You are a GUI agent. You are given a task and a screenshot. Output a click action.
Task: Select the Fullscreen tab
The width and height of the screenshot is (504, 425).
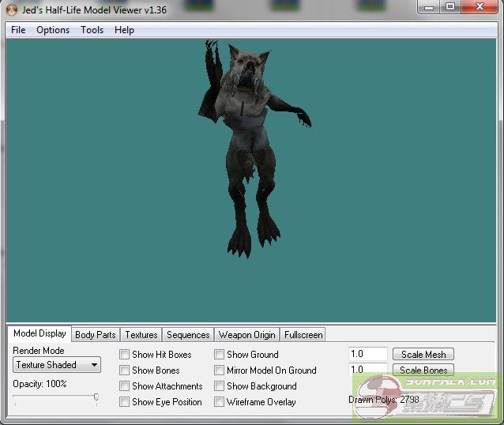coord(303,335)
